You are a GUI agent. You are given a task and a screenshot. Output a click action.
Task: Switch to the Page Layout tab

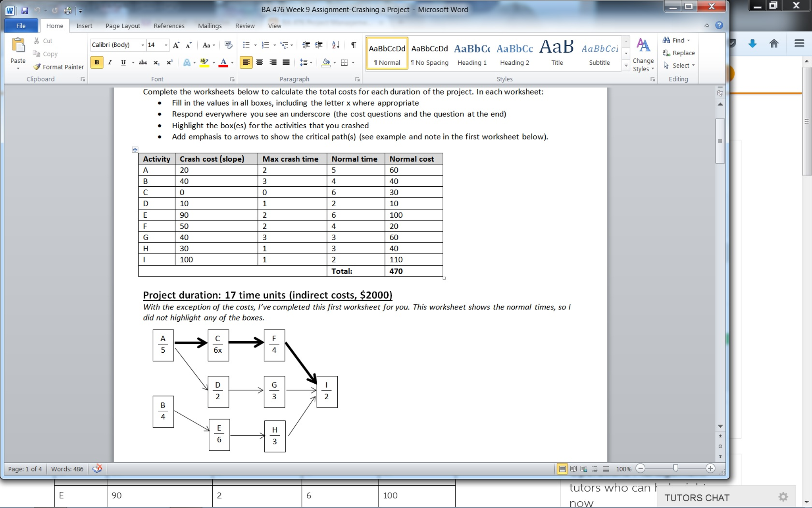click(123, 26)
